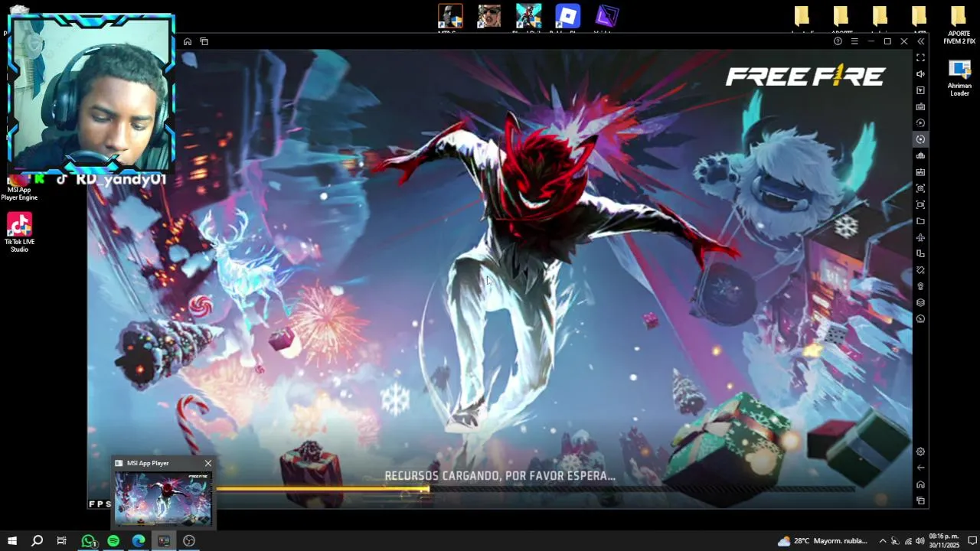Open the OBS Studio taskbar icon

point(189,541)
